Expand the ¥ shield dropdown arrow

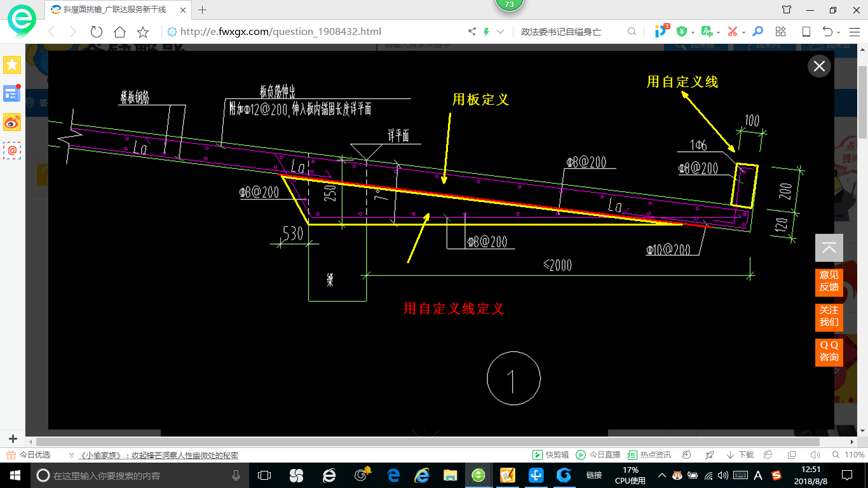[693, 32]
